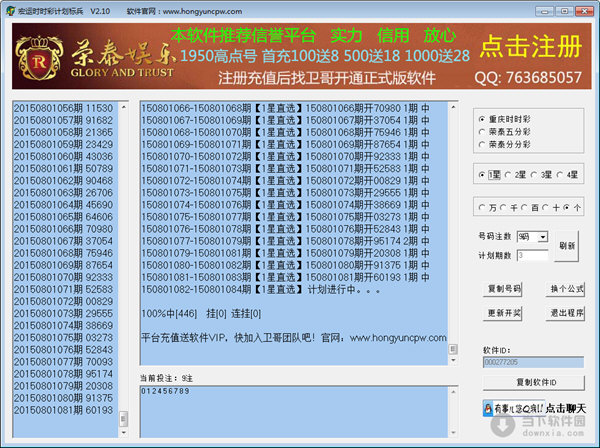The height and width of the screenshot is (448, 600).
Task: Click the 点击聊天 chat link
Action: (x=565, y=409)
